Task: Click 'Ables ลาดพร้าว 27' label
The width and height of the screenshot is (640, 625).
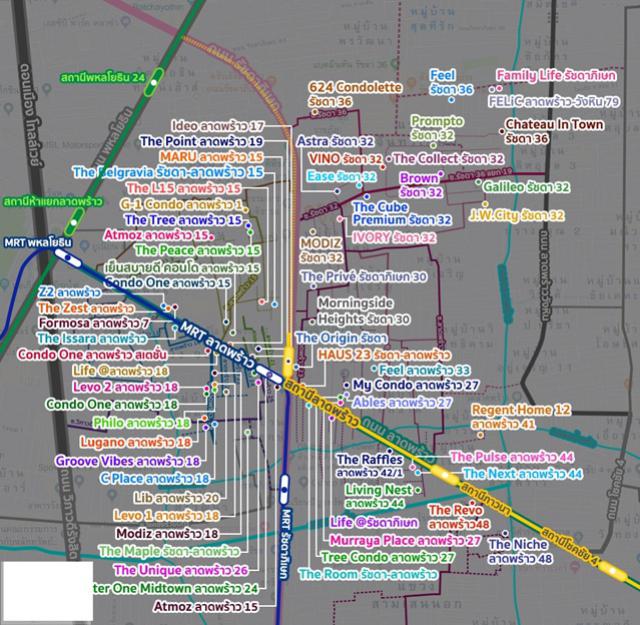Action: point(402,403)
